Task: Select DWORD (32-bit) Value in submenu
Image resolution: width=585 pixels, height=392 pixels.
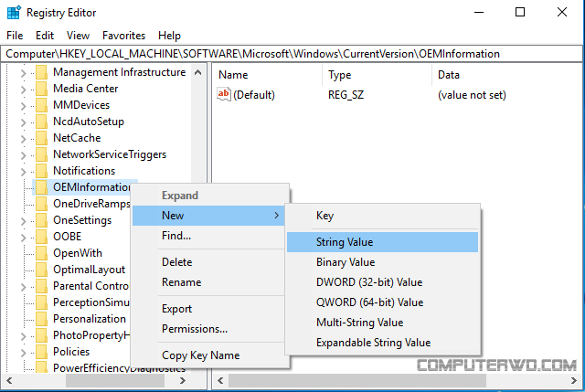Action: [x=382, y=282]
